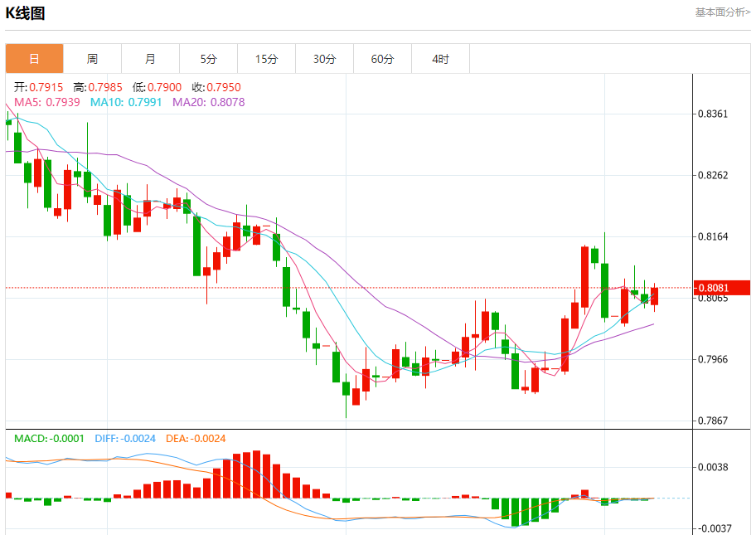Click the opening price 0.7915 value

[x=46, y=87]
